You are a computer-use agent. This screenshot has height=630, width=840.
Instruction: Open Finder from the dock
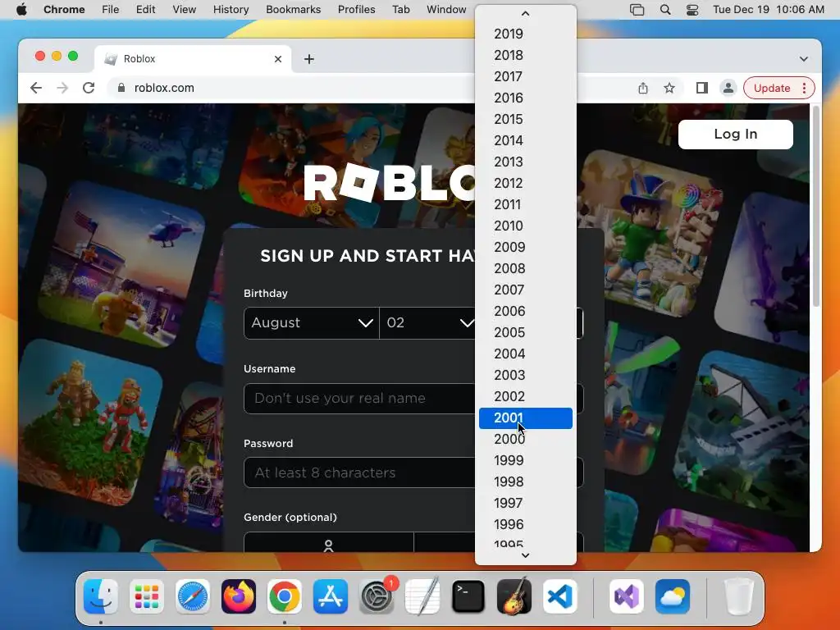click(101, 596)
